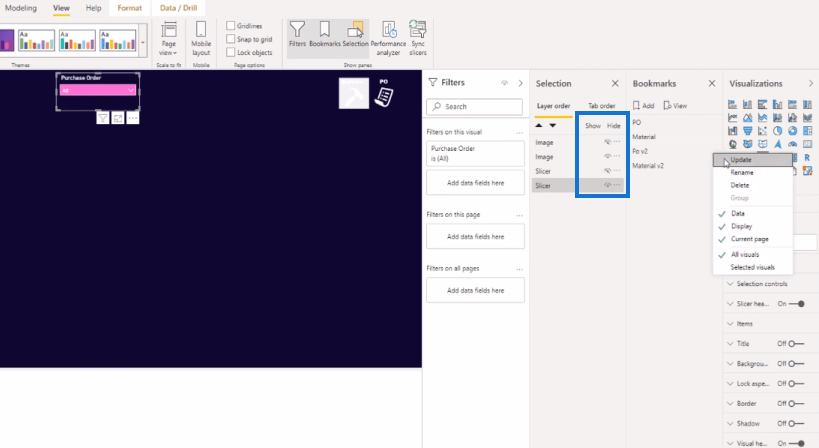
Task: Click the filter icon below the slicer
Action: pyautogui.click(x=103, y=118)
